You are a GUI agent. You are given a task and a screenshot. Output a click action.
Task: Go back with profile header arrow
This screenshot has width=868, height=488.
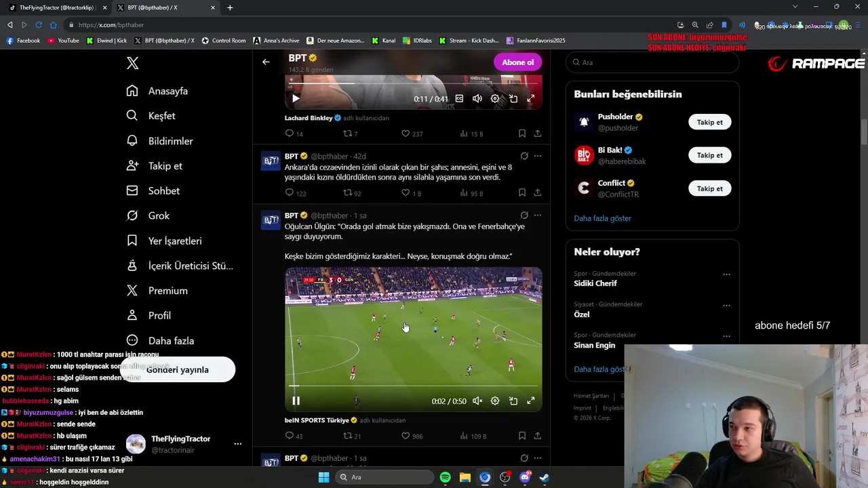[x=266, y=62]
